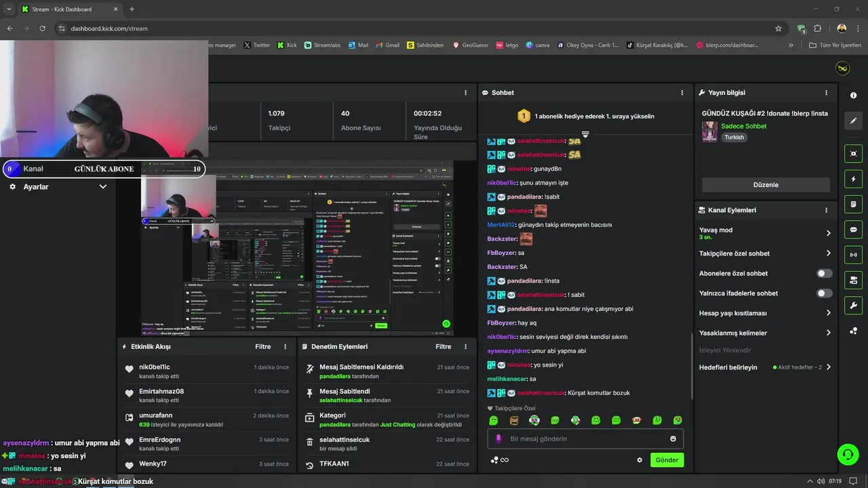The height and width of the screenshot is (488, 868).
Task: Open the Streamlabs bookmark
Action: tap(322, 45)
